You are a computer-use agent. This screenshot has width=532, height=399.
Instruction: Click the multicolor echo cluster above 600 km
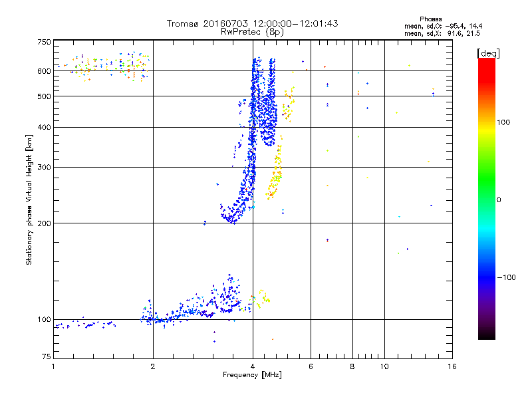[x=105, y=66]
